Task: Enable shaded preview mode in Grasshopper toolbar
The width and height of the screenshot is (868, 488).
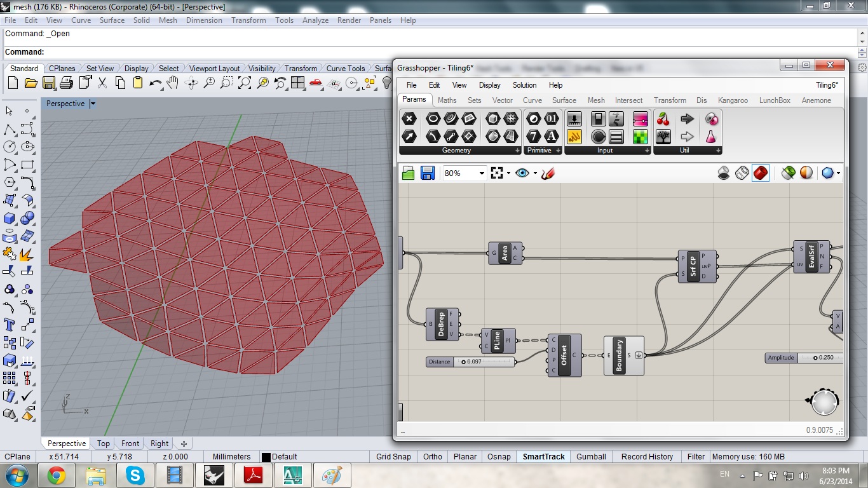Action: click(x=761, y=173)
